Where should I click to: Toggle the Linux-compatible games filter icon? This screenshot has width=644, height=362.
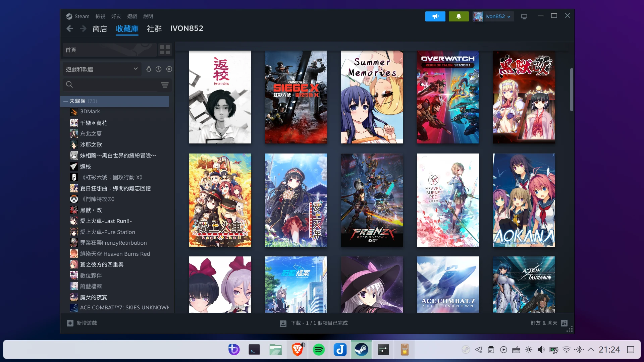coord(149,69)
